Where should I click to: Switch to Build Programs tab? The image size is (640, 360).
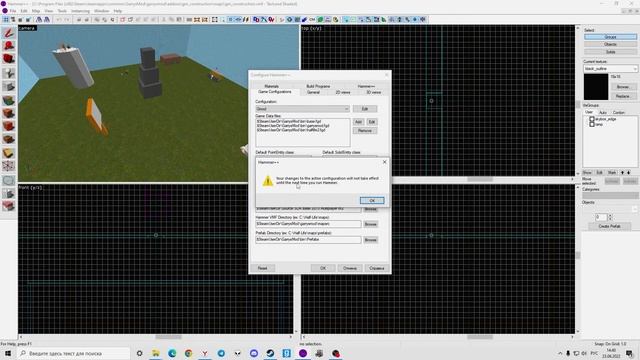[318, 86]
